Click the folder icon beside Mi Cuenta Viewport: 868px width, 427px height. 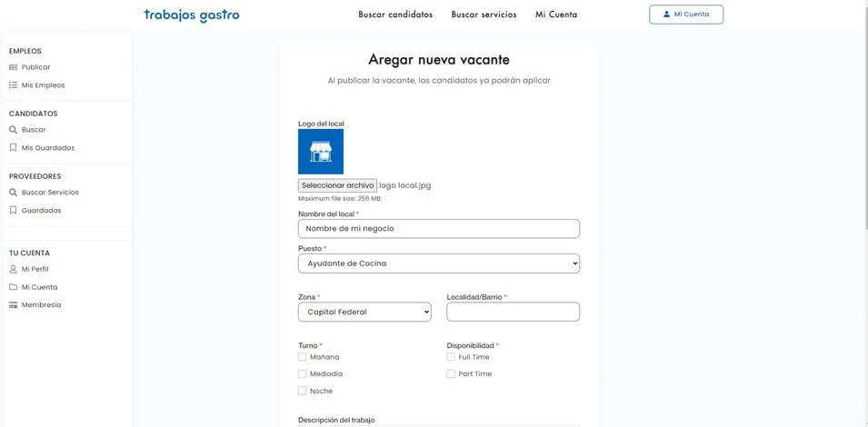tap(14, 287)
